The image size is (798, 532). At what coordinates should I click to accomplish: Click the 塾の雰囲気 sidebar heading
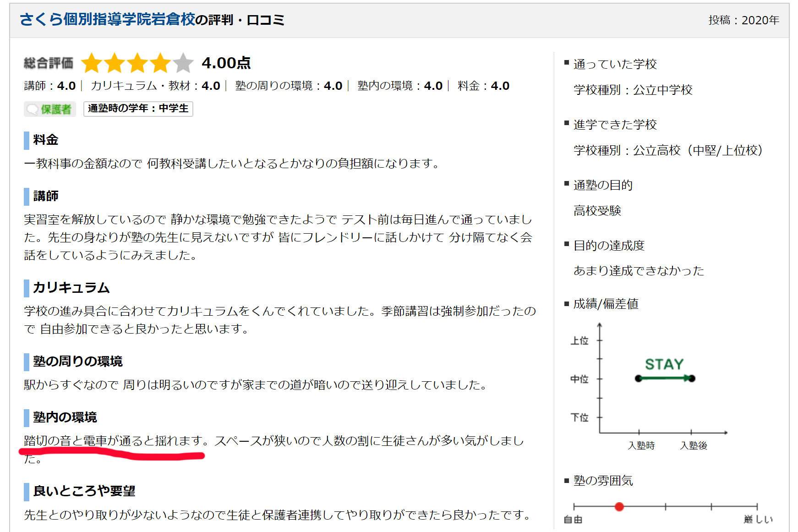[x=603, y=481]
